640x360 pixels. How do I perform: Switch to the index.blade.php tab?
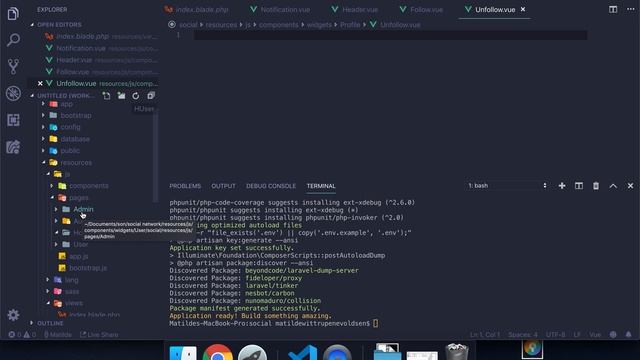pos(197,9)
